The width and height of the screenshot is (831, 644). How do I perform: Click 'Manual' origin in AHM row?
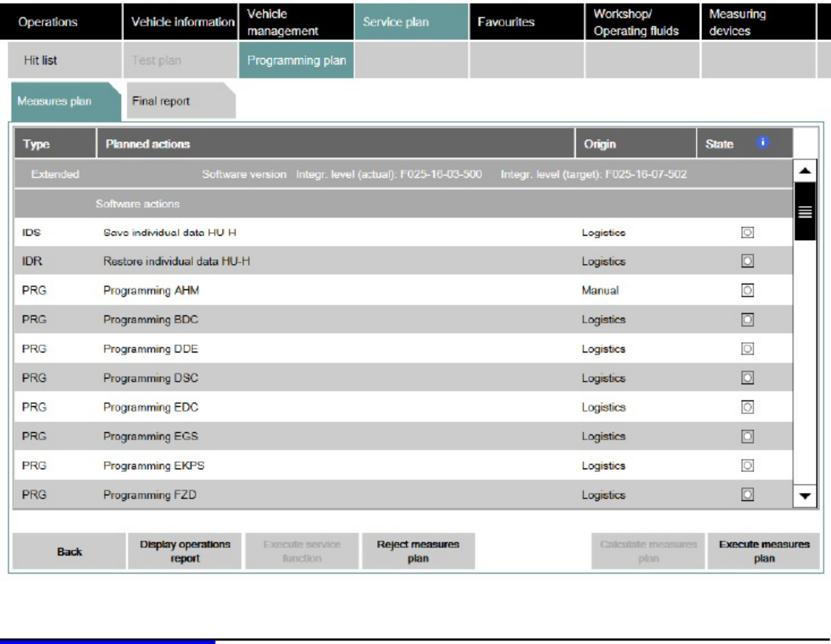[x=600, y=291]
